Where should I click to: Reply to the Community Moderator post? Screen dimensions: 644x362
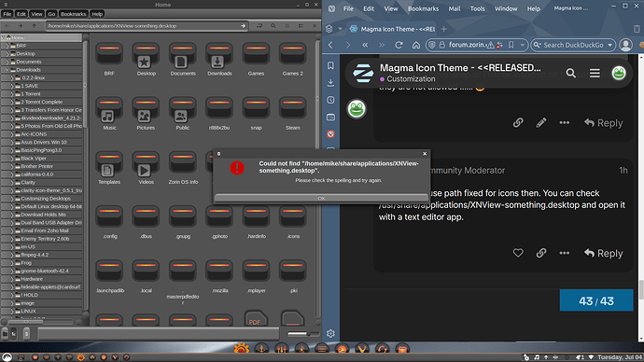click(x=603, y=253)
